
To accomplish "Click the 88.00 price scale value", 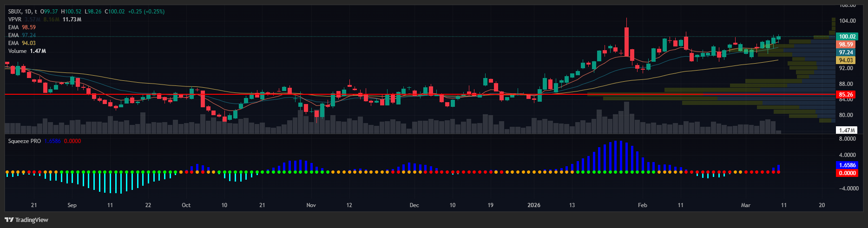I will (x=846, y=84).
